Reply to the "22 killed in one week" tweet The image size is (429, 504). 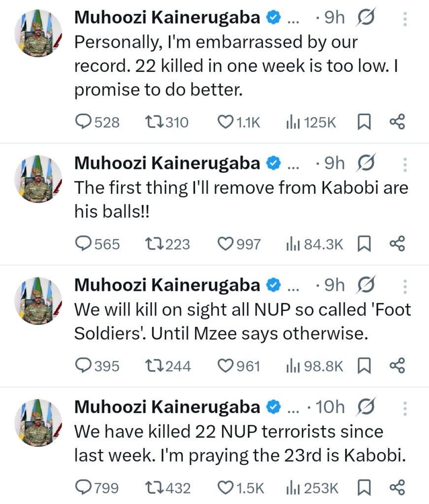click(84, 122)
